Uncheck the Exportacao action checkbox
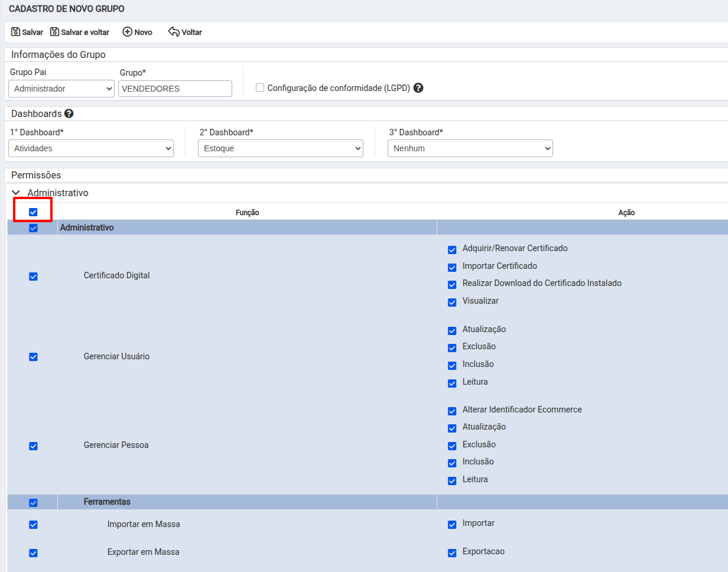 pyautogui.click(x=452, y=553)
